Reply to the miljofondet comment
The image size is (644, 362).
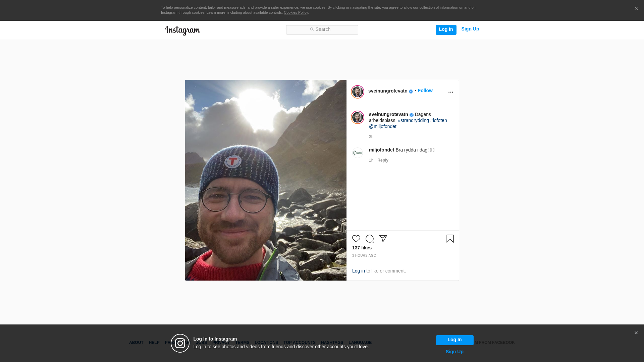(383, 161)
